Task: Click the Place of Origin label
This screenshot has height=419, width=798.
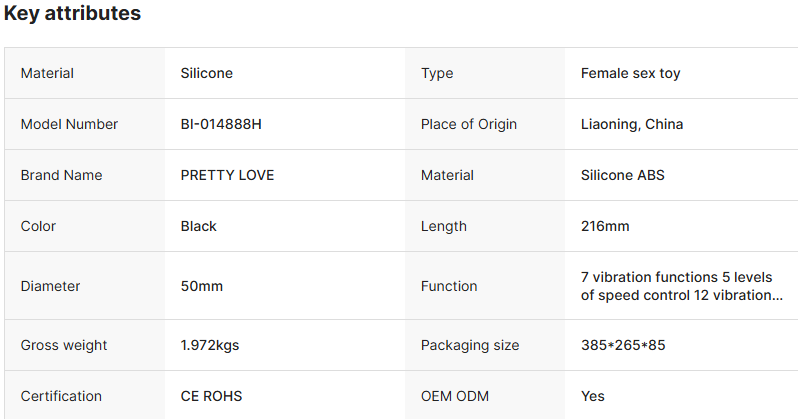Action: (469, 124)
